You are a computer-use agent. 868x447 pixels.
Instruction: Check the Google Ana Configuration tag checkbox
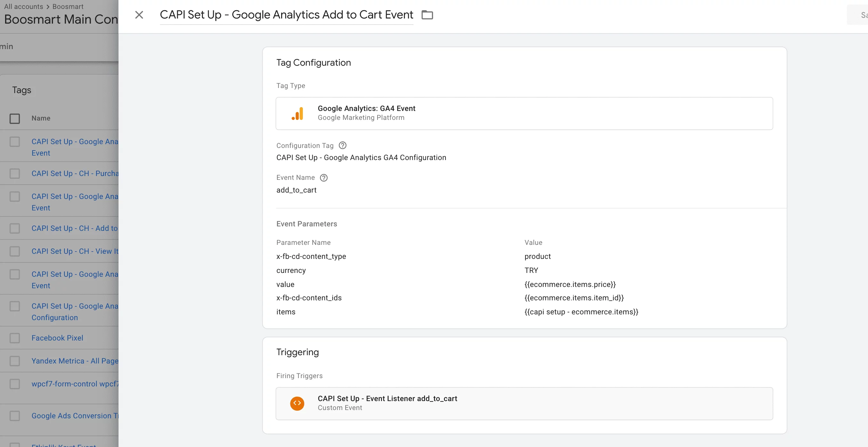coord(14,306)
